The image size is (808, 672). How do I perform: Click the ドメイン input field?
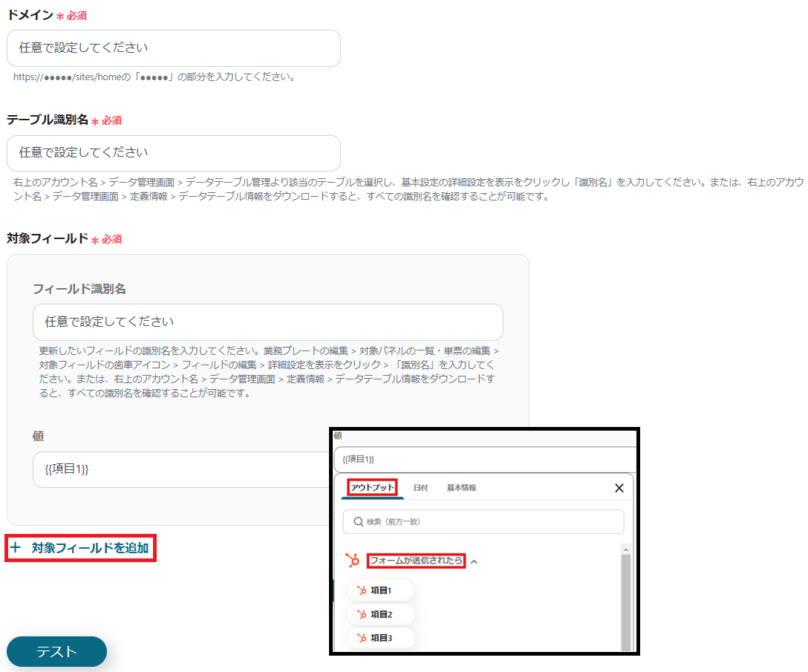click(174, 48)
